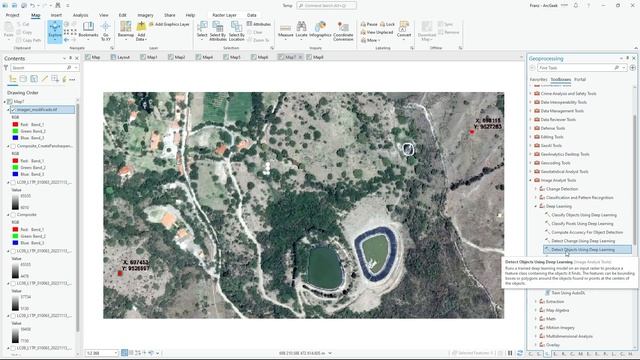Collapse the imagen_modificado.tif layer legend
This screenshot has height=360, width=640.
pyautogui.click(x=8, y=110)
